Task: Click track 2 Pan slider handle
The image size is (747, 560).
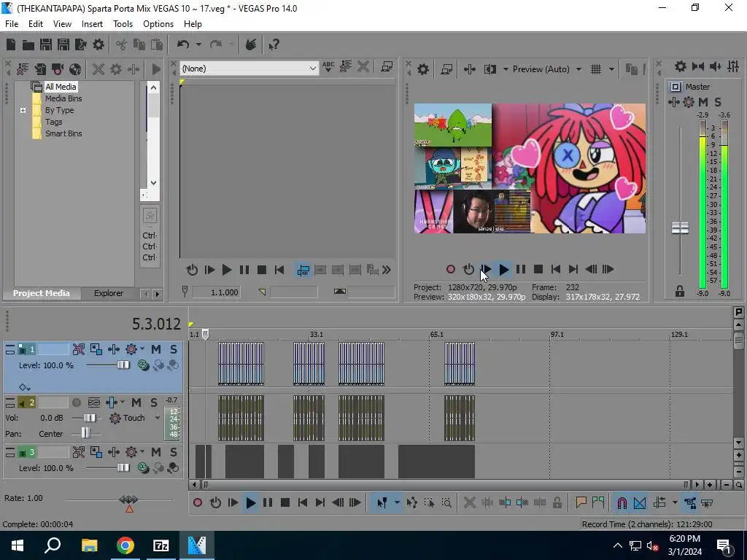Action: pos(85,433)
